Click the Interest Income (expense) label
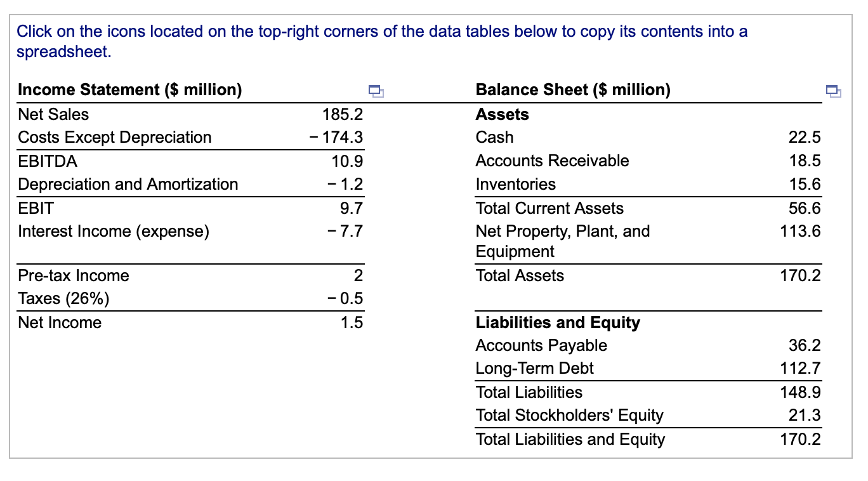The width and height of the screenshot is (868, 481). (x=114, y=231)
